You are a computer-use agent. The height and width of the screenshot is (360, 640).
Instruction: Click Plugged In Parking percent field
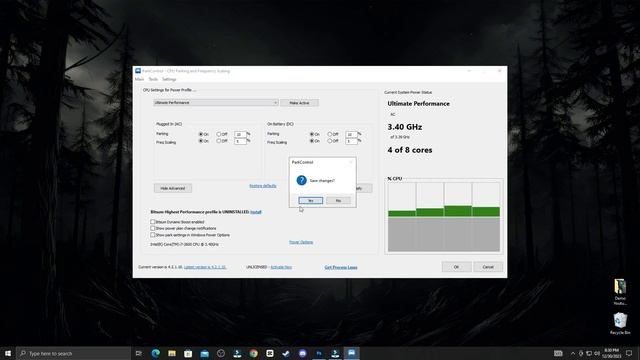pyautogui.click(x=240, y=134)
